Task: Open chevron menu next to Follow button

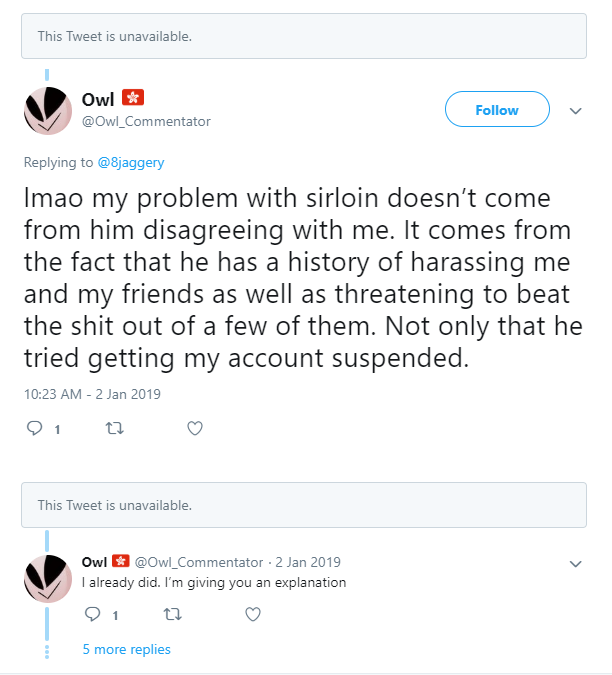Action: [575, 111]
